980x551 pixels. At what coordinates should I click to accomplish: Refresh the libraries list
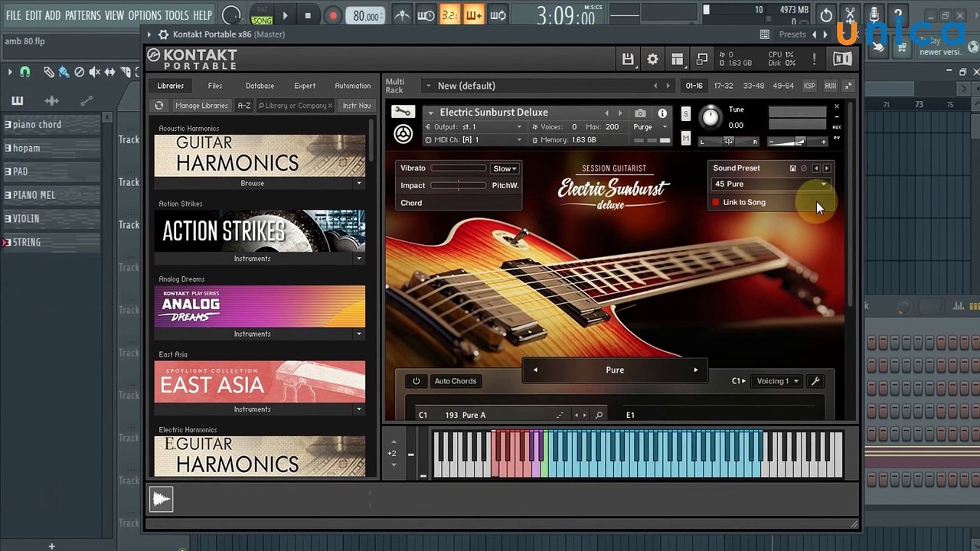point(159,106)
